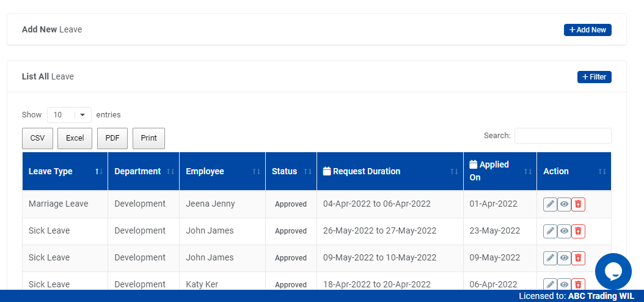Click edit pencil icon for Jeena Jenny's leave
Viewport: 644px width, 302px height.
tap(550, 204)
